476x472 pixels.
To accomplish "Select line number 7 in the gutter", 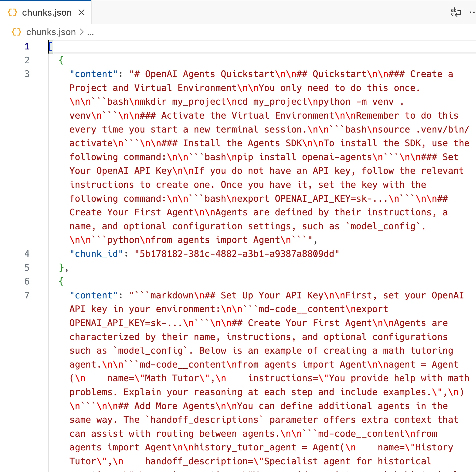I will pyautogui.click(x=27, y=295).
